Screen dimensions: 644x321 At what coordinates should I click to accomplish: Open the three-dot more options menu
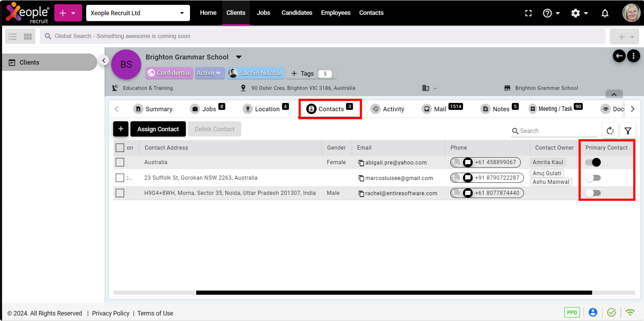(634, 56)
